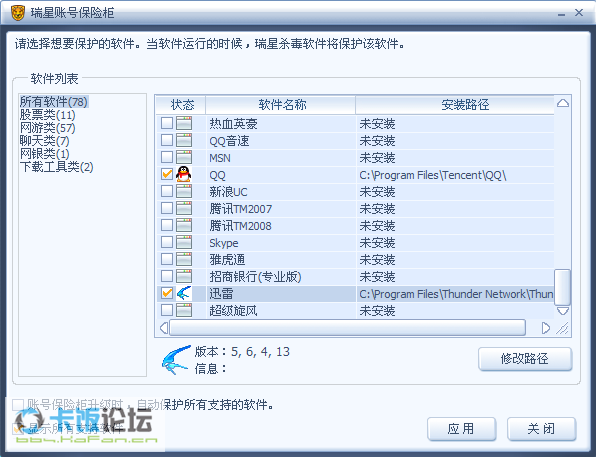The height and width of the screenshot is (457, 596).
Task: Tick the 新浪UC checkbox
Action: [167, 191]
